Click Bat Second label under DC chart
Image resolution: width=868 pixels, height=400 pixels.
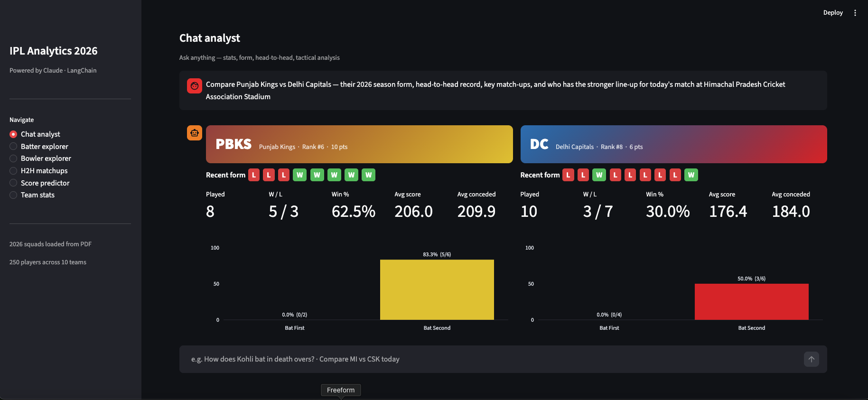click(x=752, y=328)
